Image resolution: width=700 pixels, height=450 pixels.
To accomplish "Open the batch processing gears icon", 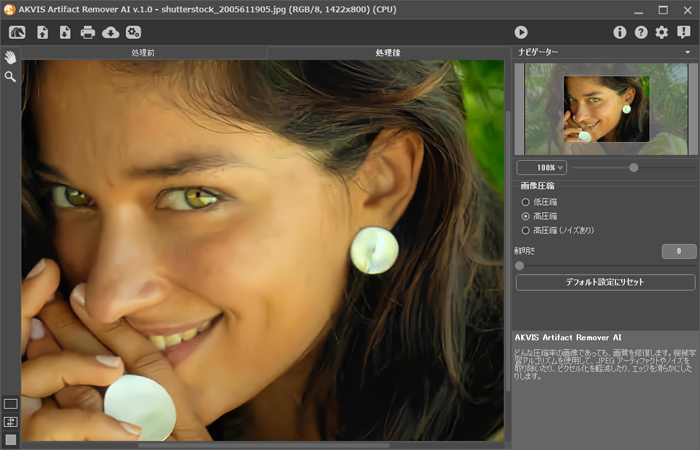I will tap(133, 32).
